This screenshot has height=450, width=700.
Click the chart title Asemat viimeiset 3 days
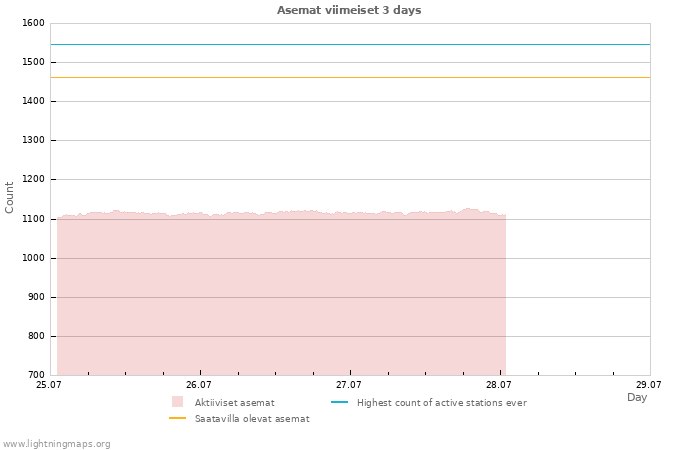point(349,10)
